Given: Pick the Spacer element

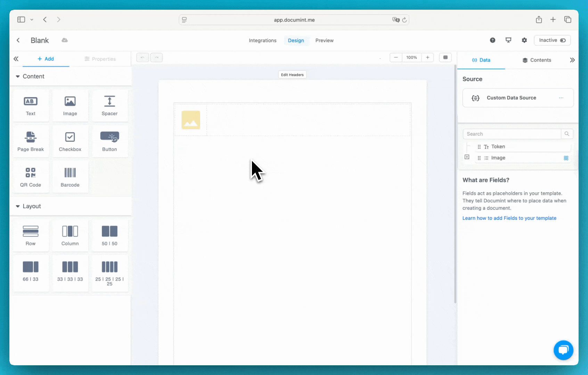Looking at the screenshot, I should [109, 106].
